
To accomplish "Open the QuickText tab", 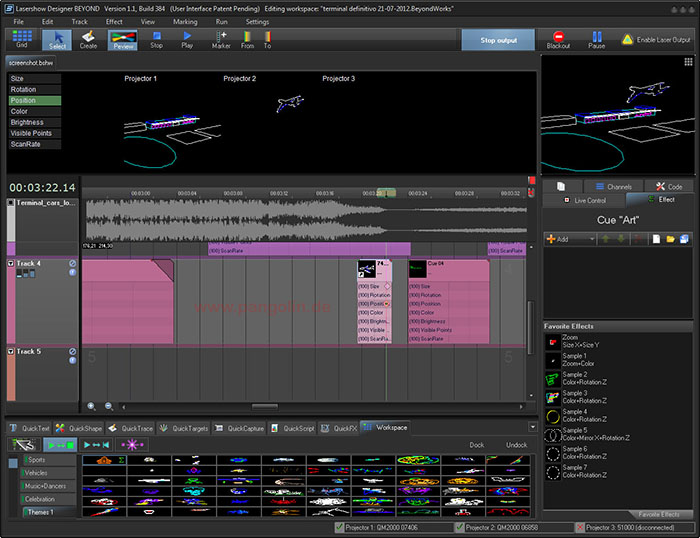I will [29, 428].
